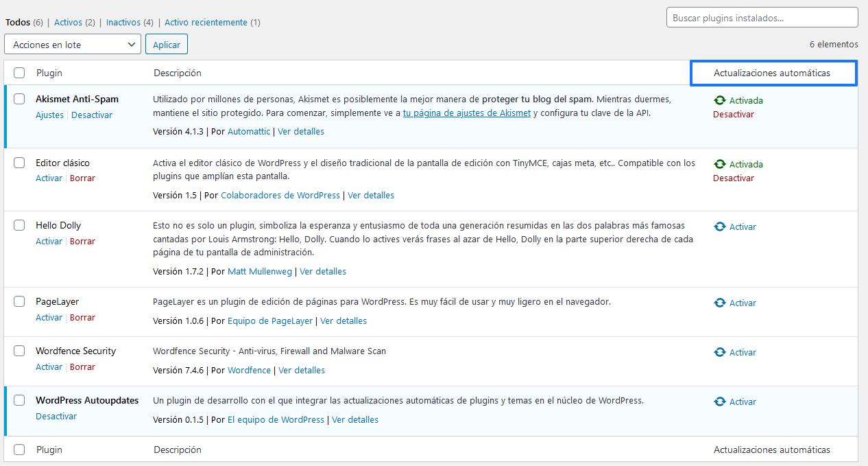Image resolution: width=868 pixels, height=466 pixels.
Task: Check the Editor clásico plugin checkbox
Action: 19,163
